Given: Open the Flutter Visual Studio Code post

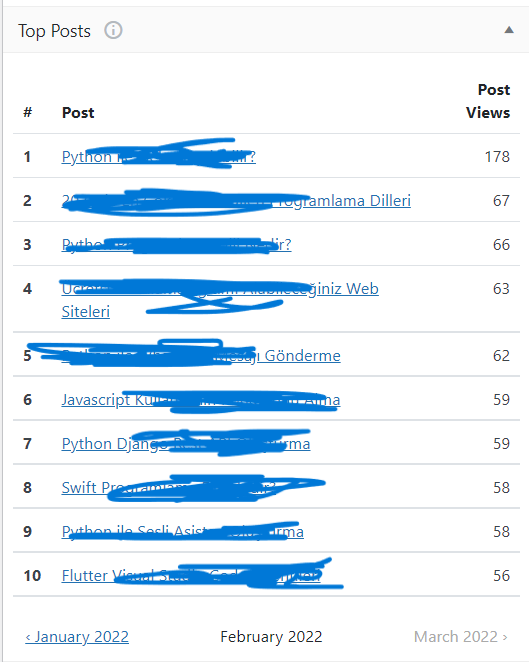Looking at the screenshot, I should 191,575.
